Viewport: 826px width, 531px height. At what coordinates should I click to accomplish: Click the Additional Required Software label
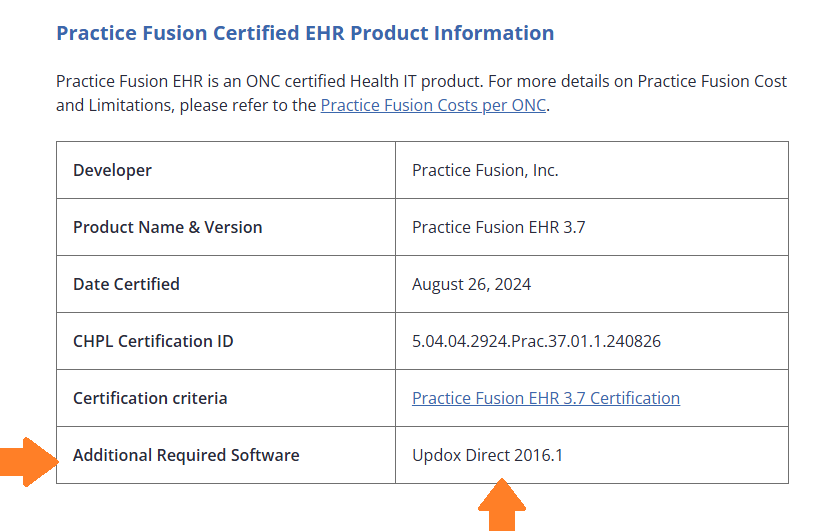coord(186,455)
